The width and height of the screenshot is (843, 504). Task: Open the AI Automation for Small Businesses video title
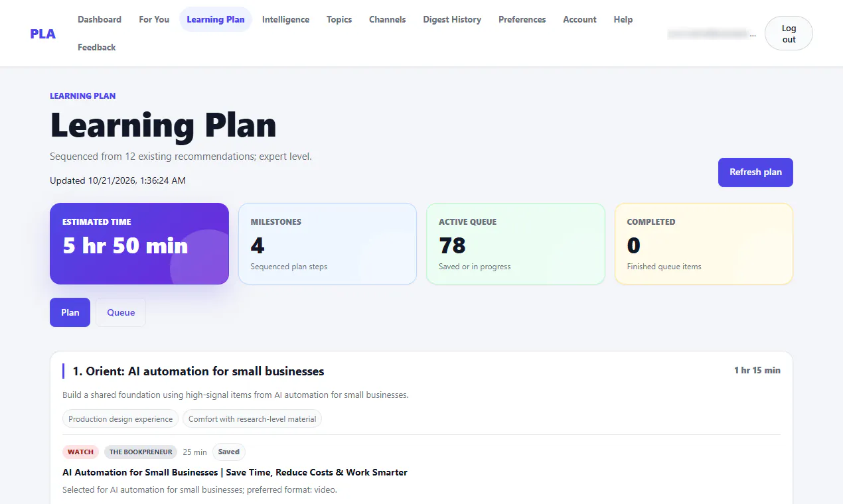tap(235, 472)
